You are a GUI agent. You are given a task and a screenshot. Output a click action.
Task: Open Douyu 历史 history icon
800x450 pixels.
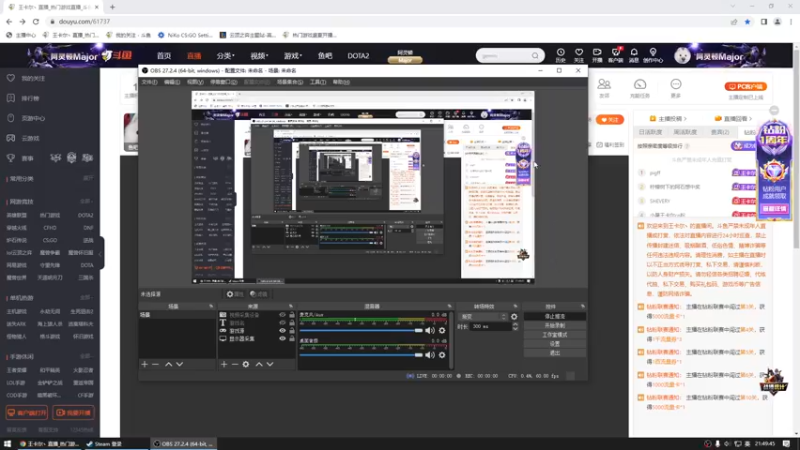pos(561,55)
